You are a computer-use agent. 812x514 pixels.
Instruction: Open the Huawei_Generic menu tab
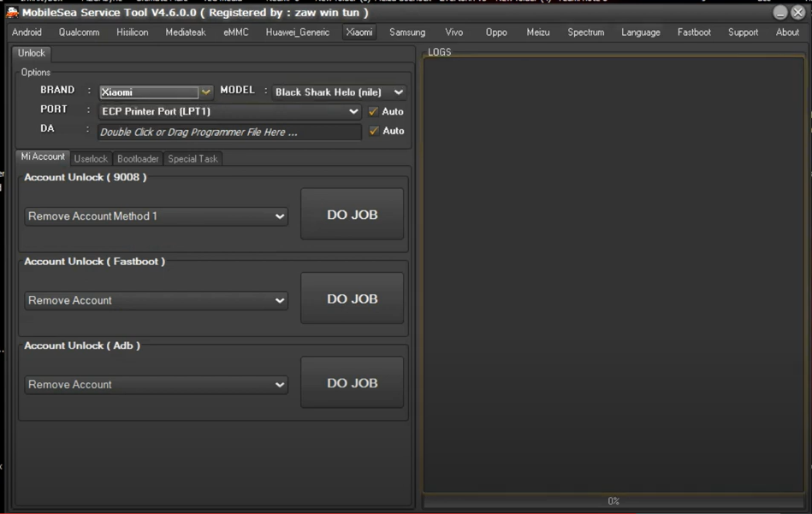[x=297, y=32]
